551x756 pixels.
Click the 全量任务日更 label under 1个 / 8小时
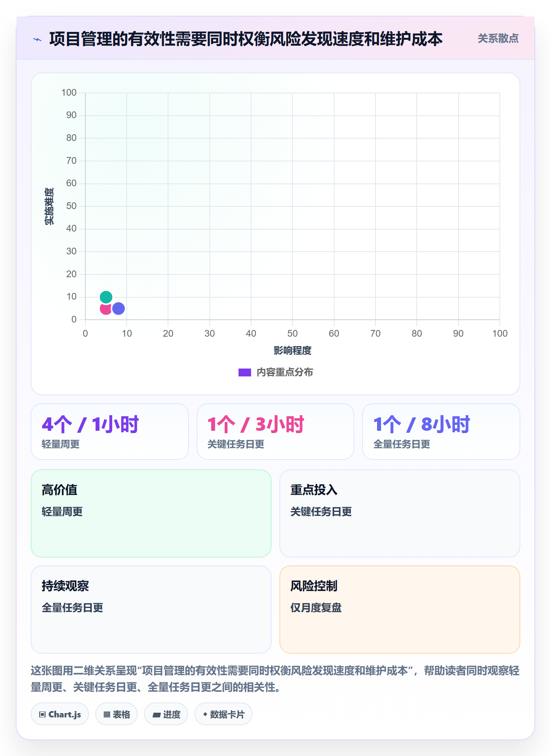[x=402, y=444]
